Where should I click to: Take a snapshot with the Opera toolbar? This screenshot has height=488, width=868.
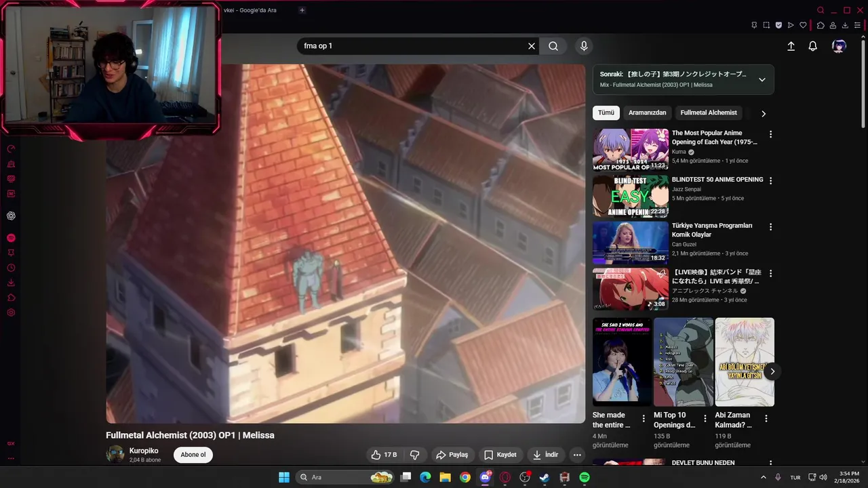(766, 25)
